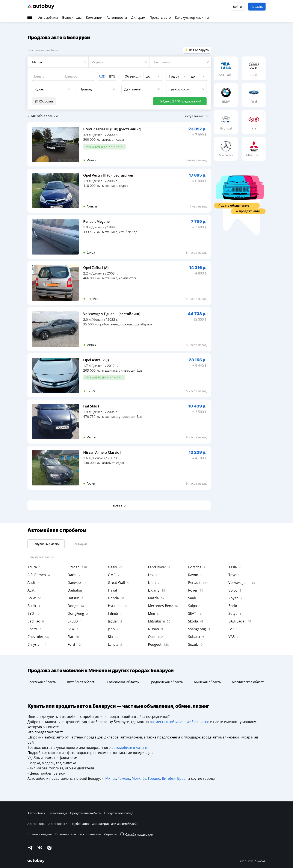
Task: Open Компании in top navigation
Action: tap(94, 18)
